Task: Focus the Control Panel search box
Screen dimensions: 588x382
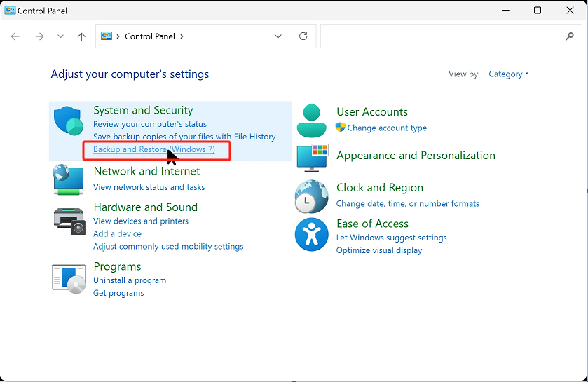Action: coord(451,36)
